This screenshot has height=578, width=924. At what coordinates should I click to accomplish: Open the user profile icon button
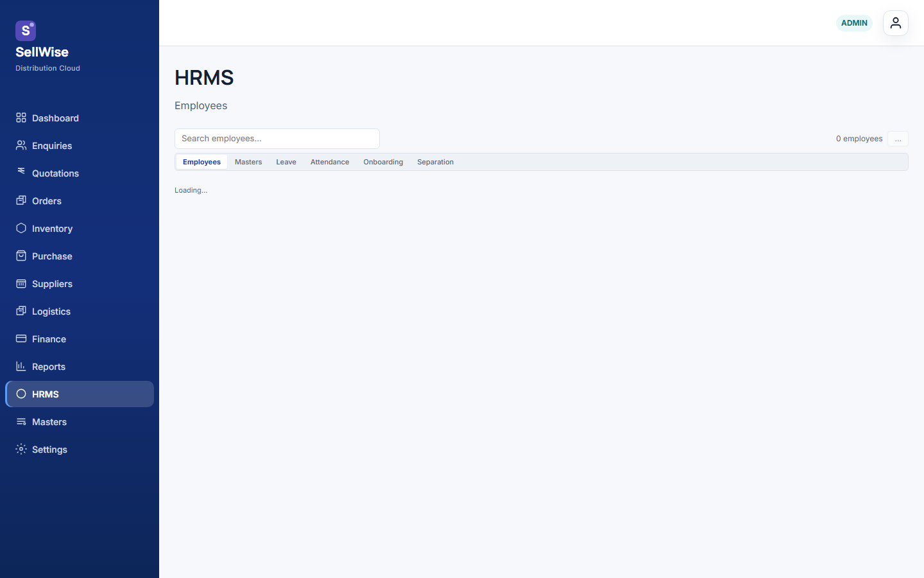pos(896,23)
